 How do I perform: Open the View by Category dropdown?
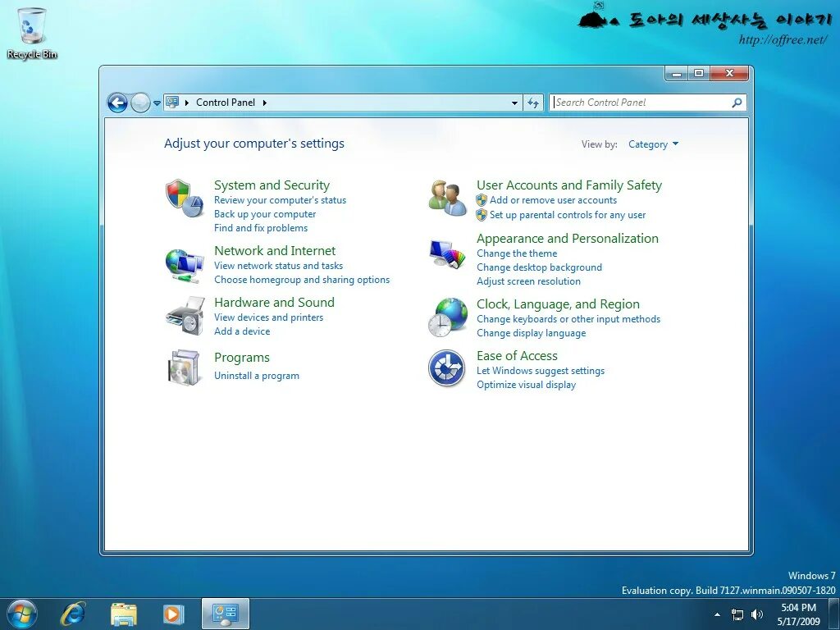(x=653, y=144)
